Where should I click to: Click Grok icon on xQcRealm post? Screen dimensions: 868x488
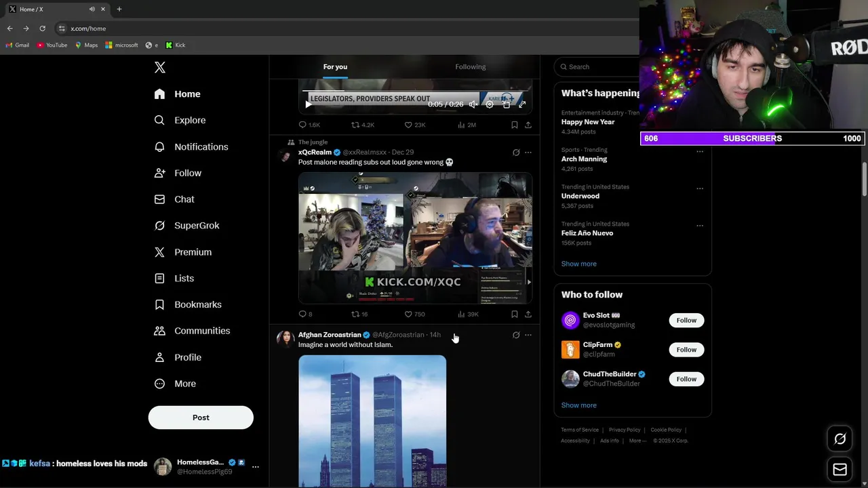point(516,152)
